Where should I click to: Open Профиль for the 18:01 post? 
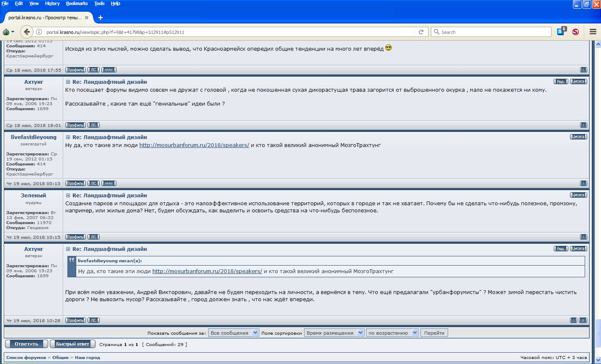[75, 125]
